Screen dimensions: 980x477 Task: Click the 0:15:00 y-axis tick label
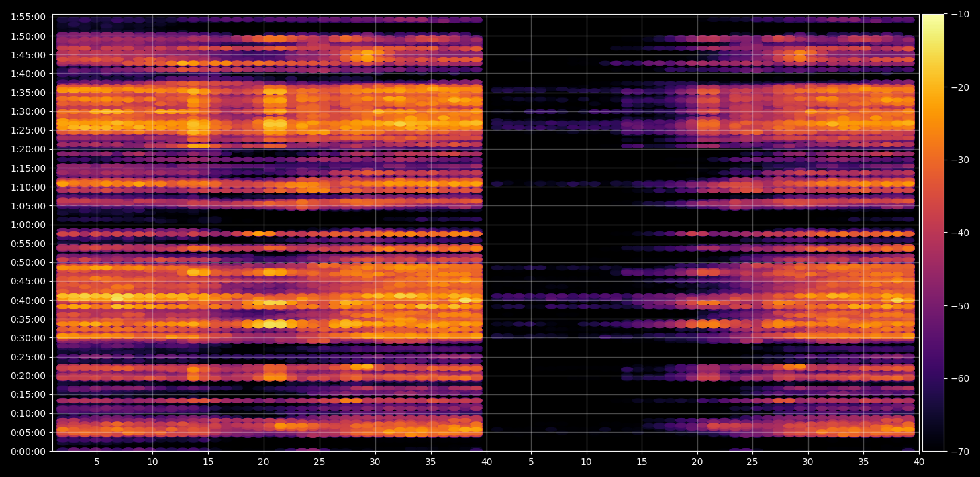tap(28, 394)
